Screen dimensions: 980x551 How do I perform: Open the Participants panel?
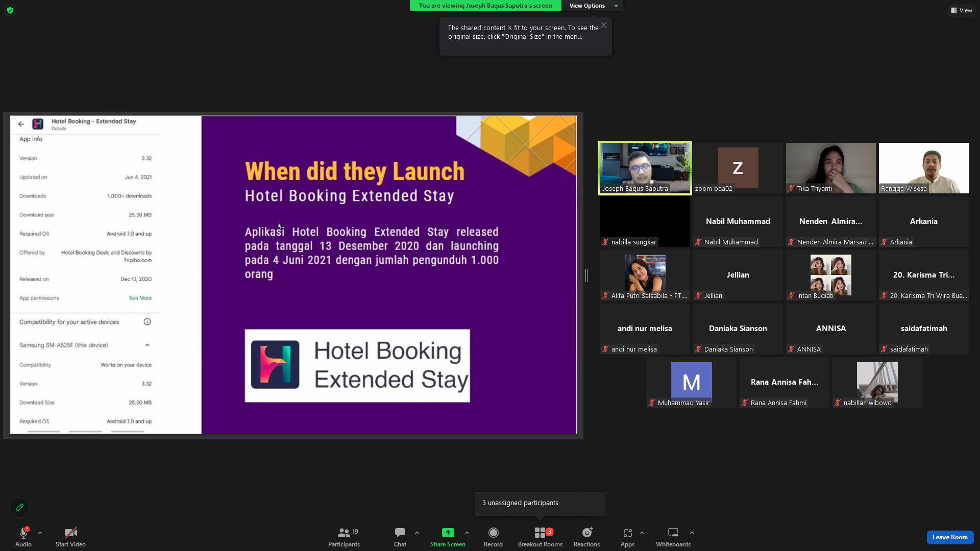[344, 536]
